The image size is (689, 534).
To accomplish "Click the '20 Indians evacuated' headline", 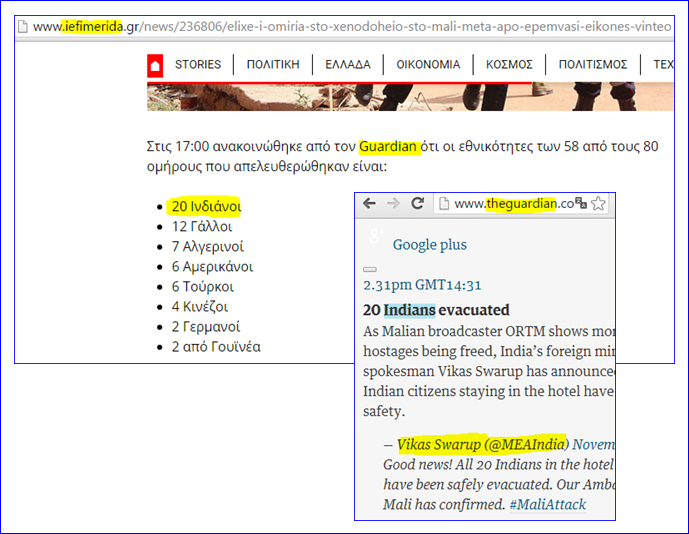I will point(436,310).
